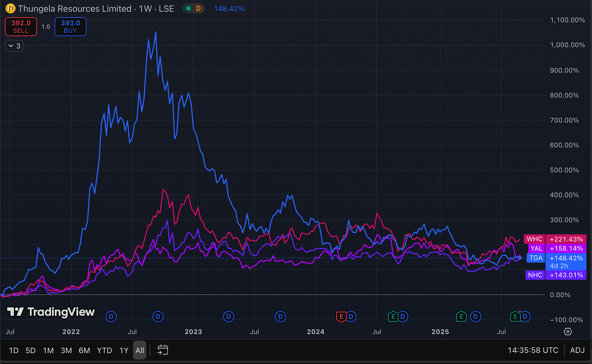The height and width of the screenshot is (364, 592).
Task: Select the 1M time range
Action: click(48, 350)
